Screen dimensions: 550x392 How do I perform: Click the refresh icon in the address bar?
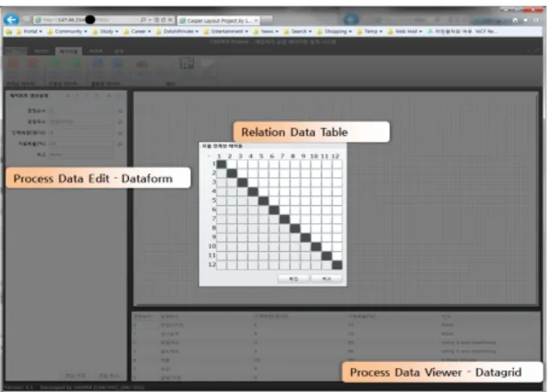pyautogui.click(x=163, y=20)
